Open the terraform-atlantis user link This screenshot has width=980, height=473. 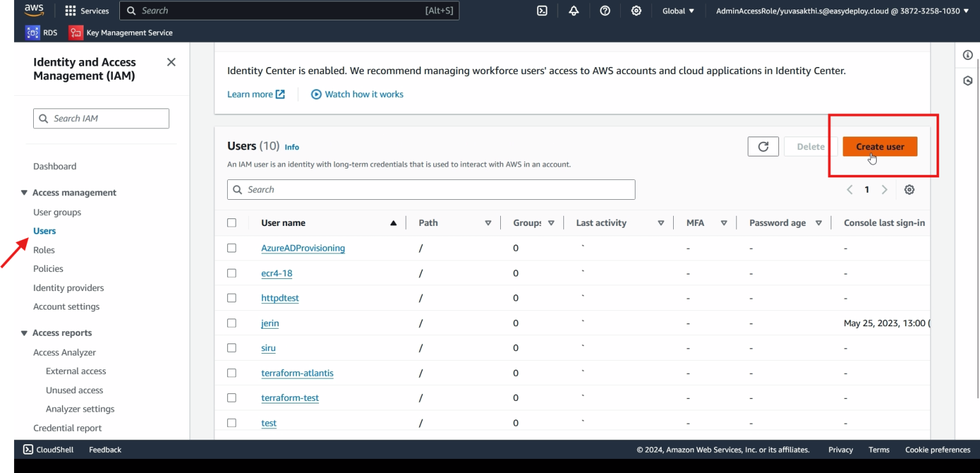tap(297, 373)
